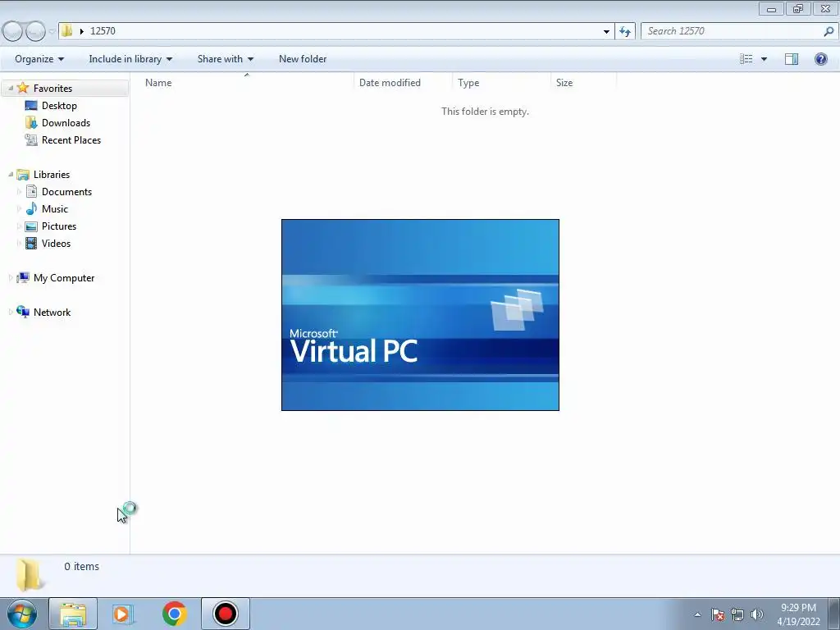This screenshot has height=630, width=840.
Task: Open the Music library
Action: (55, 209)
